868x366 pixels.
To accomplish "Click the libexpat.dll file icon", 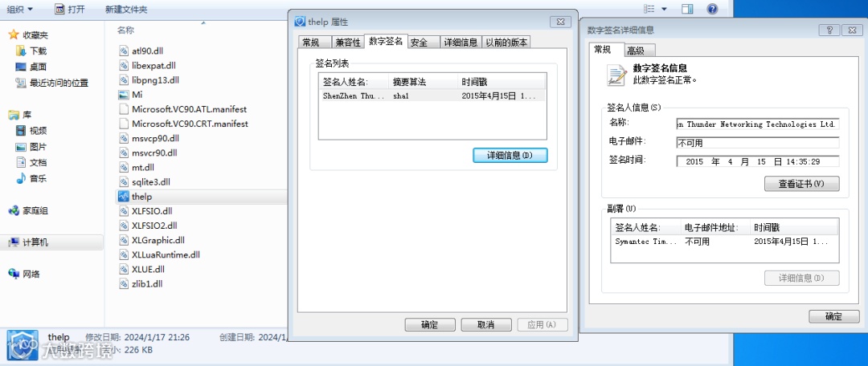I will coord(123,65).
